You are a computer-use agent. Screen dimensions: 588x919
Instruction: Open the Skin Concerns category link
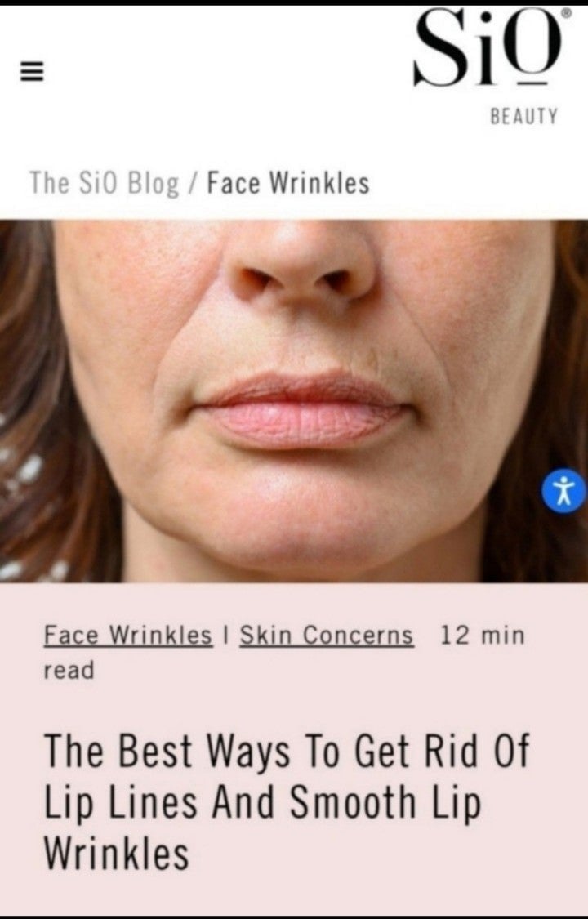327,636
